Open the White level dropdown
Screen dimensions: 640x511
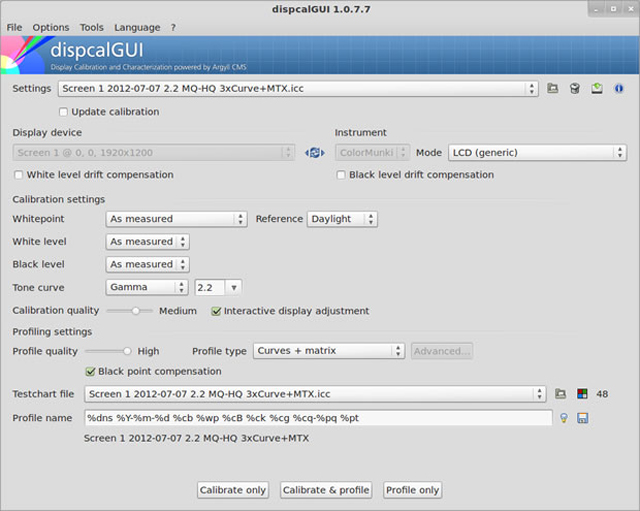point(147,242)
